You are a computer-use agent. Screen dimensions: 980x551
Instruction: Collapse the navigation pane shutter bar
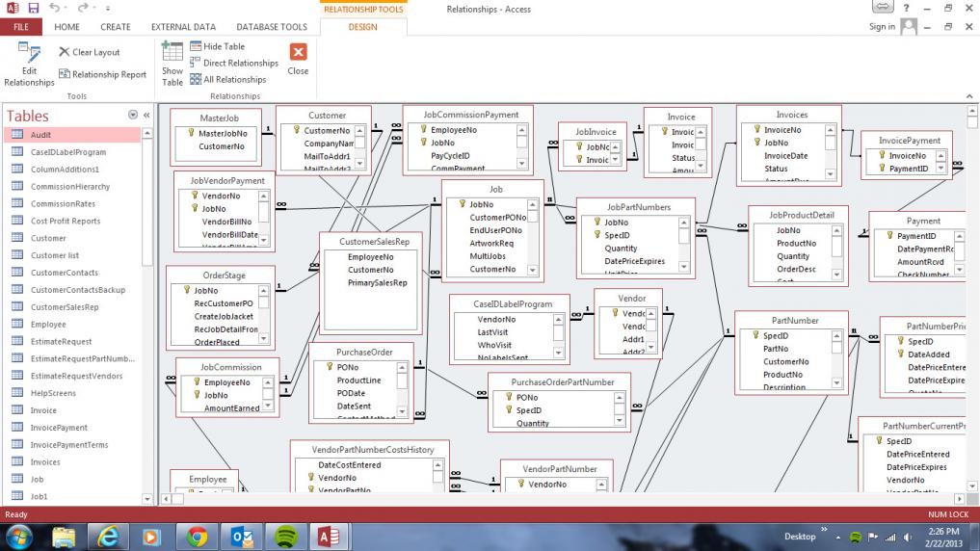[x=146, y=115]
